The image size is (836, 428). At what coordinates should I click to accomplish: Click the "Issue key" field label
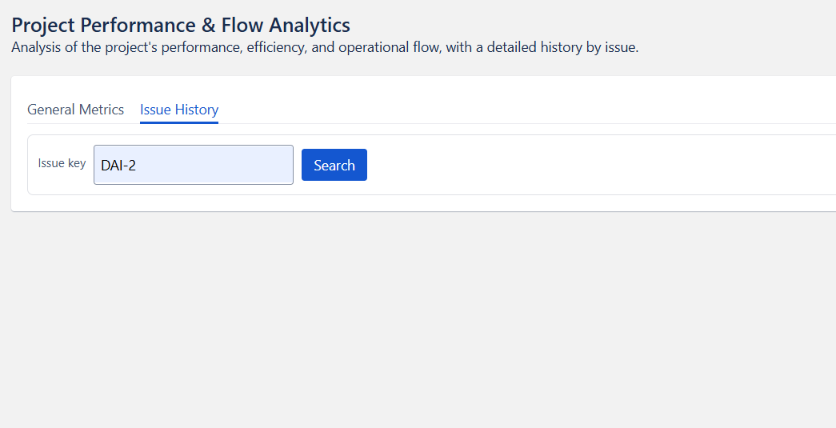click(62, 163)
